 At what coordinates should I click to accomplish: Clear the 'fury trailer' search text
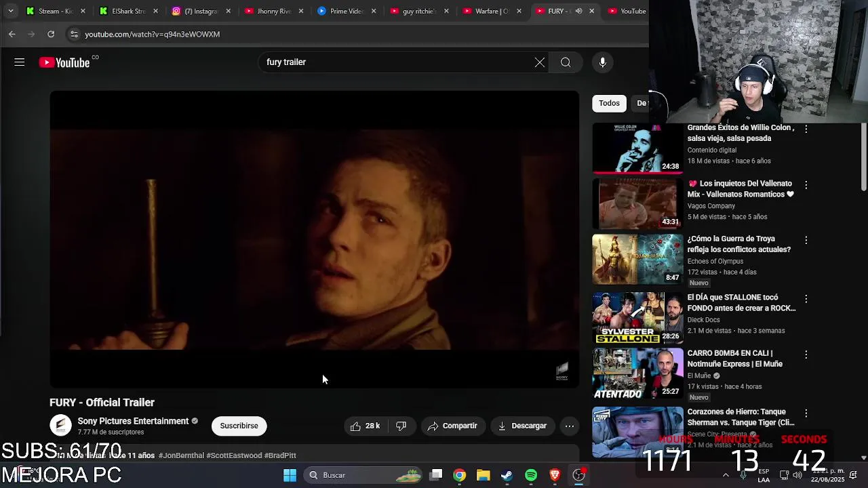(x=540, y=62)
